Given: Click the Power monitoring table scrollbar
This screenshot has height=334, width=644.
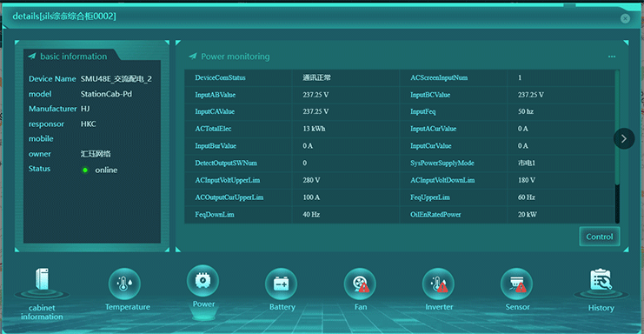Looking at the screenshot, I should click(617, 146).
